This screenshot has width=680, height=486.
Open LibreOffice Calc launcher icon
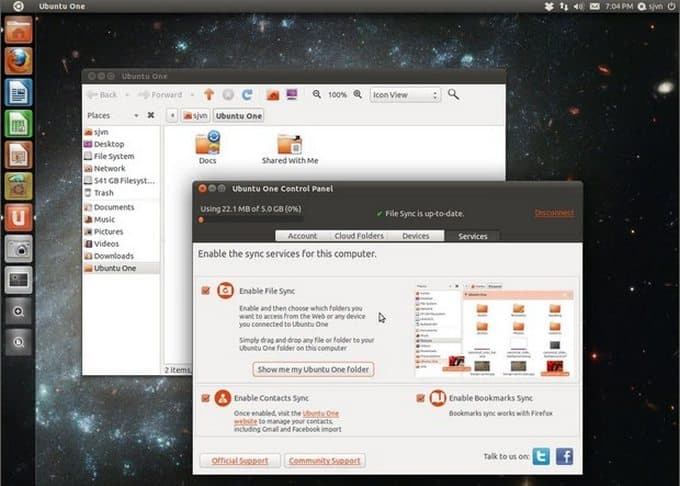point(18,124)
